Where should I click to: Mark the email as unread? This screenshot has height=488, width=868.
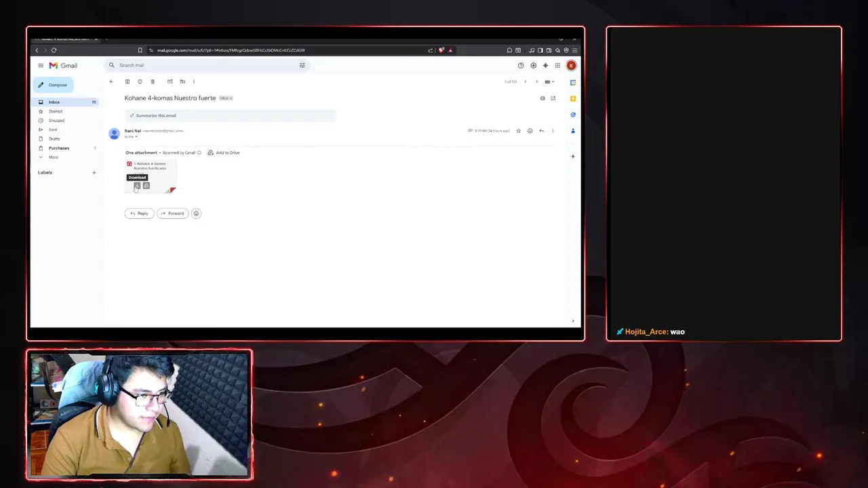(170, 82)
